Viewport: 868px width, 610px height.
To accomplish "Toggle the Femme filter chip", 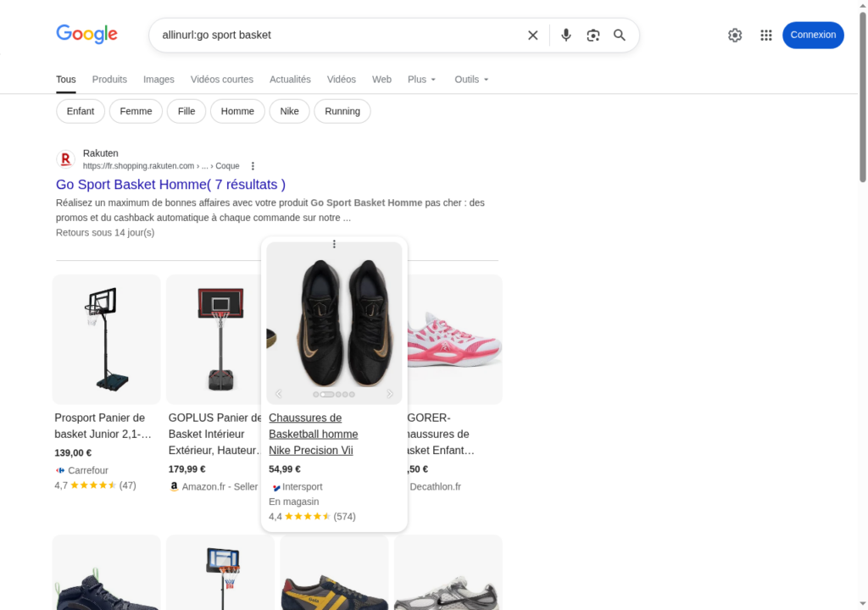I will [x=136, y=111].
